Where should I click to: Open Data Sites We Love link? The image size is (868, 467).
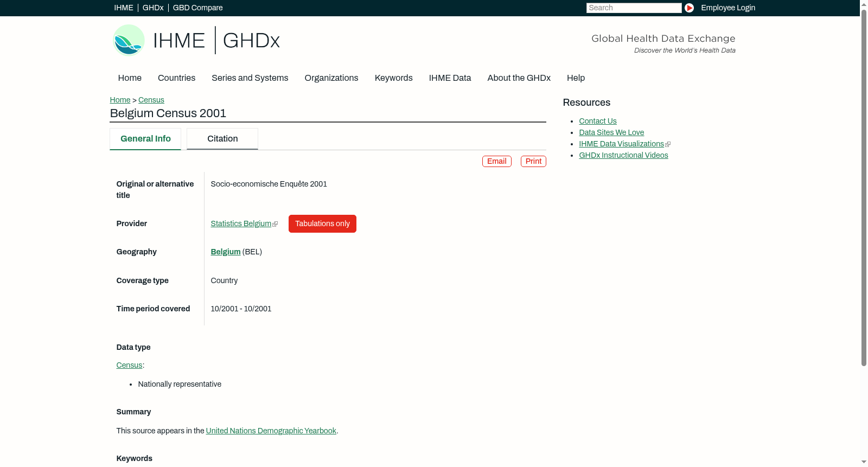pyautogui.click(x=611, y=132)
